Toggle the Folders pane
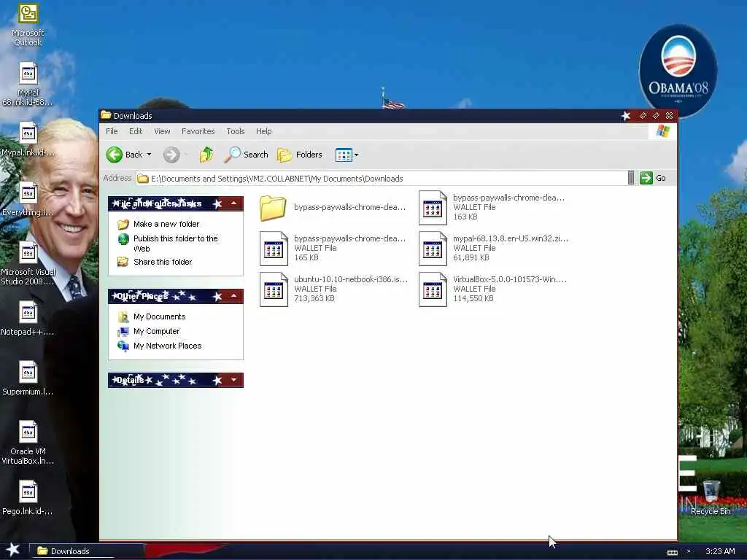 pos(300,155)
